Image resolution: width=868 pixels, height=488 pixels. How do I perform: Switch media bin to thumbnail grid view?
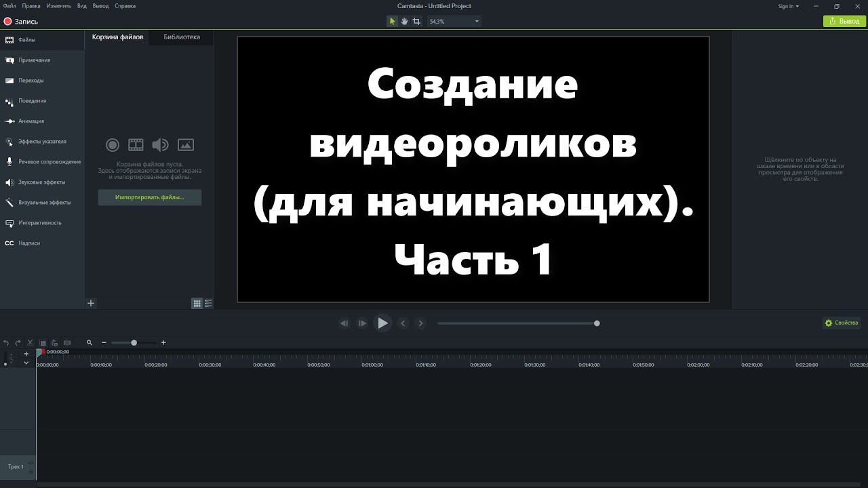[197, 304]
